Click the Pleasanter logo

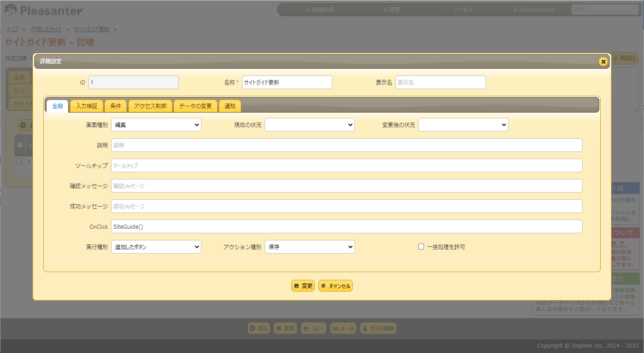click(x=44, y=10)
